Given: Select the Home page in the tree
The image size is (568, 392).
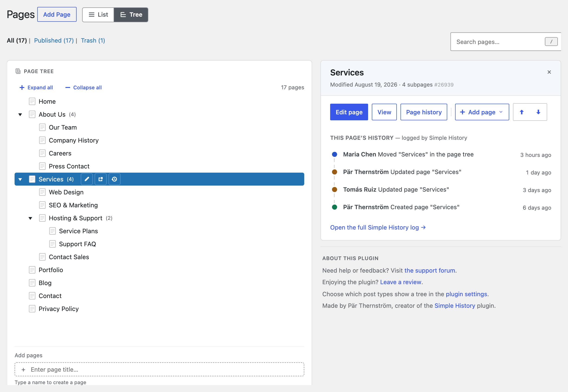Looking at the screenshot, I should coord(159,101).
